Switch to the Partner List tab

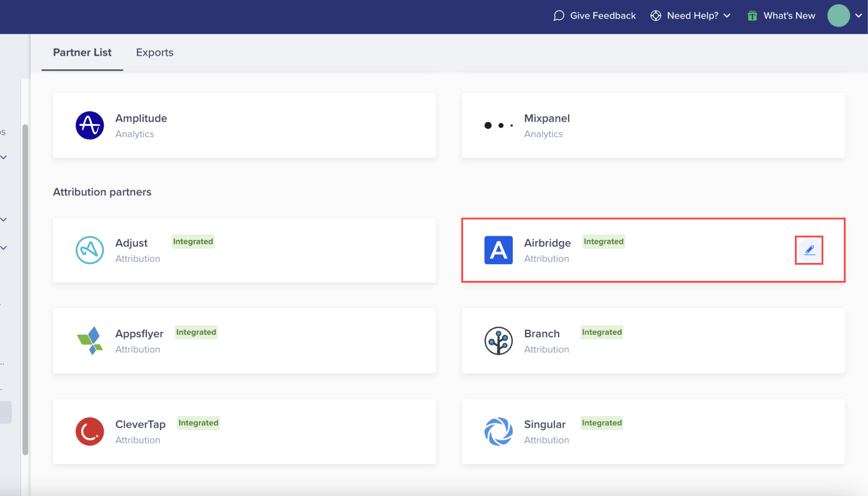[82, 53]
